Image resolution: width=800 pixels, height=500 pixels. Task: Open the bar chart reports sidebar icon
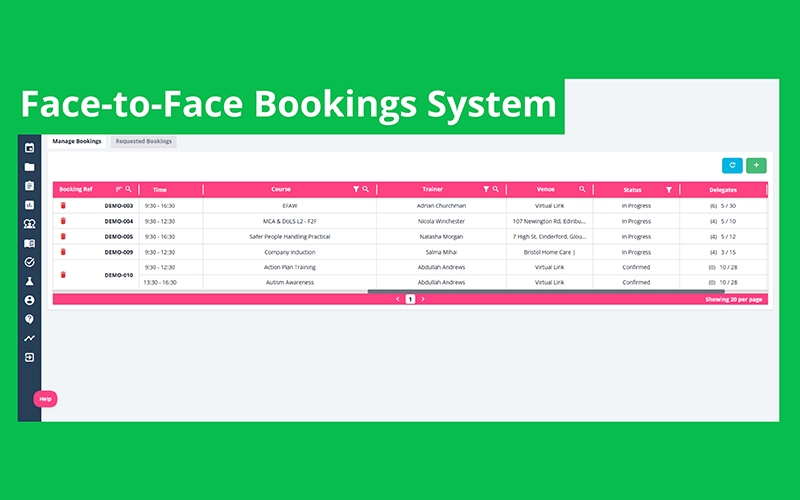[x=30, y=205]
